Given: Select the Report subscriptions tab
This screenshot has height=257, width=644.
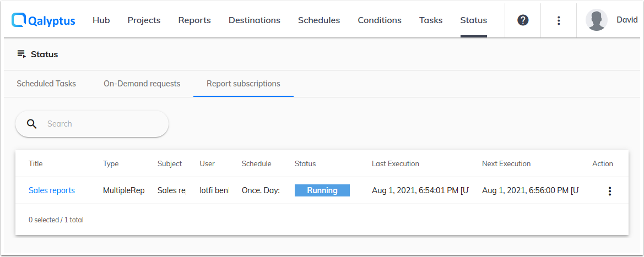Looking at the screenshot, I should tap(243, 84).
